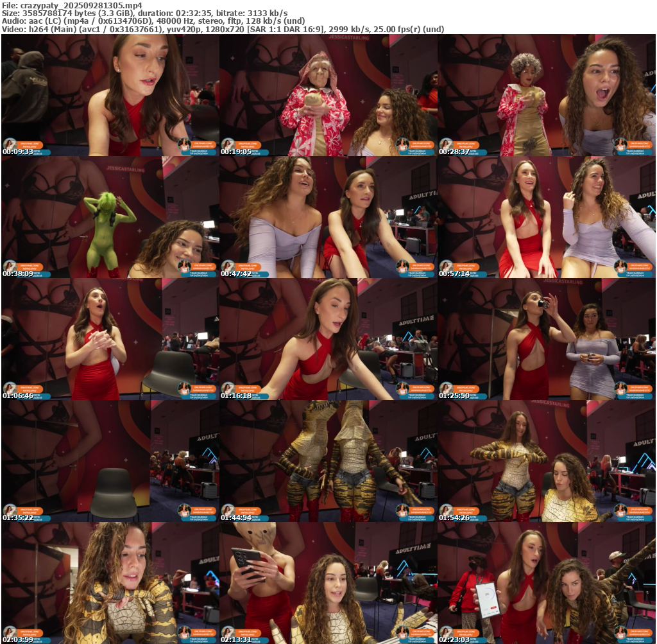
Task: Open the thumbnail stamped 01:44:54
Action: click(328, 461)
